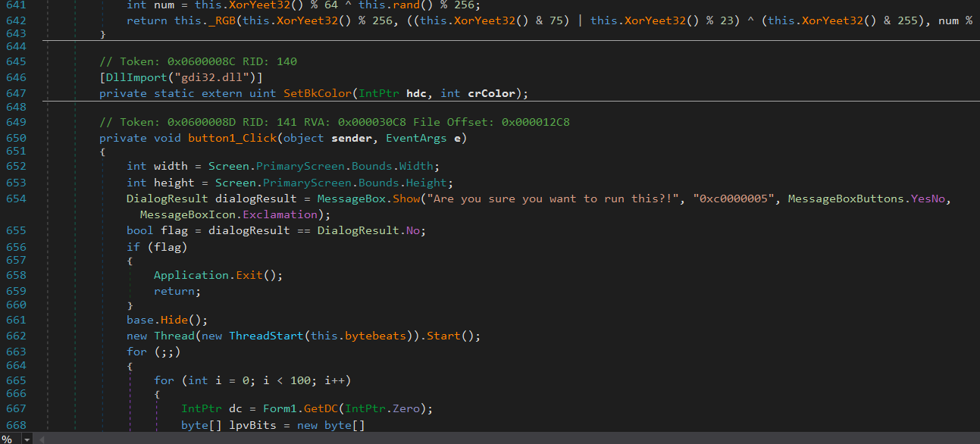
Task: Click the dc variable on line 667
Action: 235,408
